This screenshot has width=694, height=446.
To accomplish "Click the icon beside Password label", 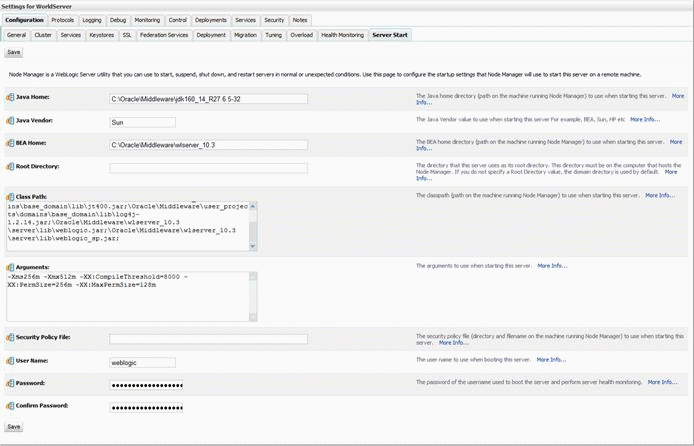I will click(10, 383).
